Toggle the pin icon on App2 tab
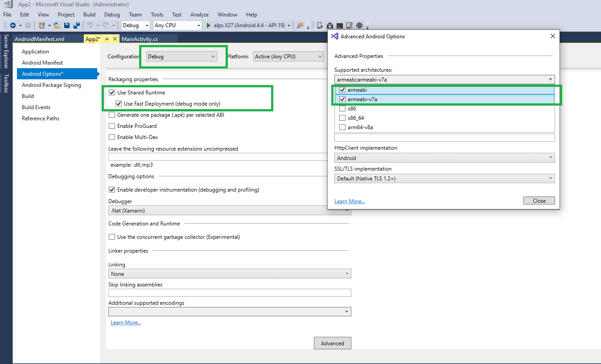 tap(107, 39)
